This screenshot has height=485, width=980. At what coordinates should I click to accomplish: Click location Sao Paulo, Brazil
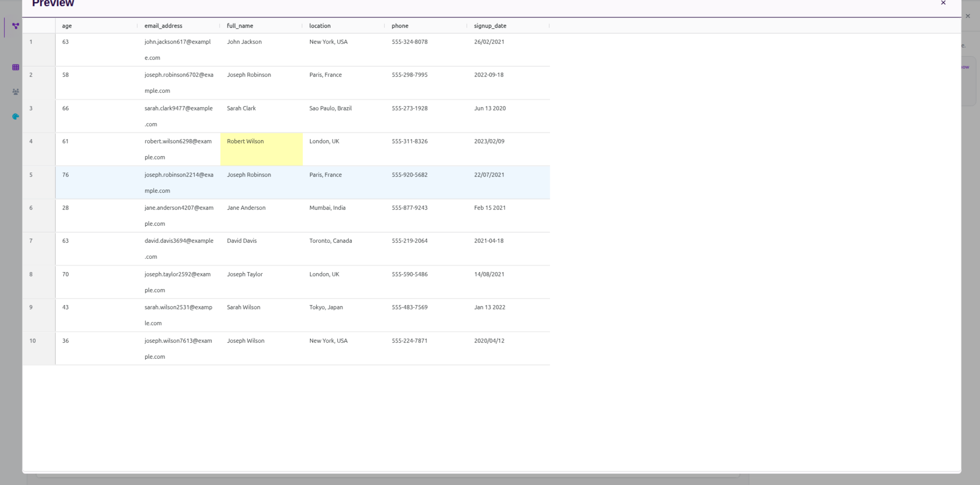344,116
